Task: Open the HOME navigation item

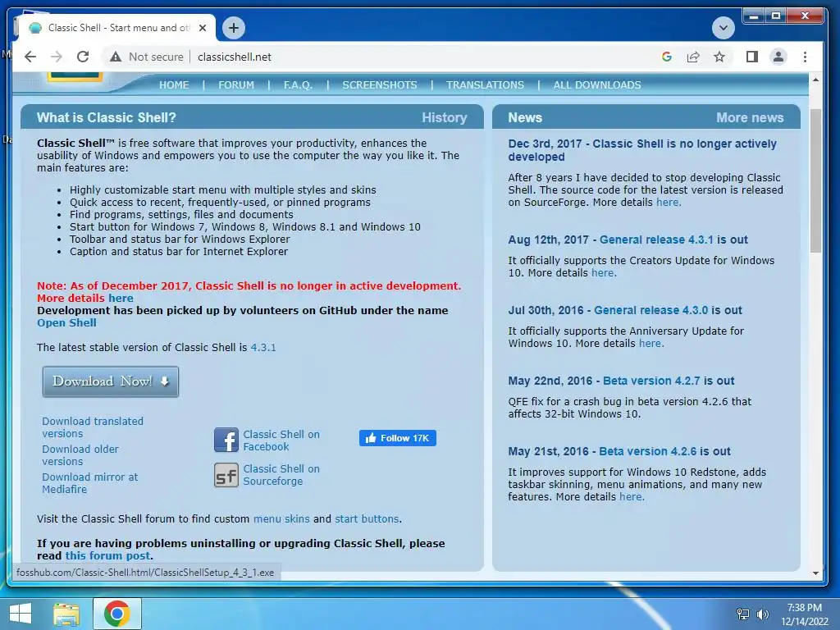Action: tap(174, 85)
